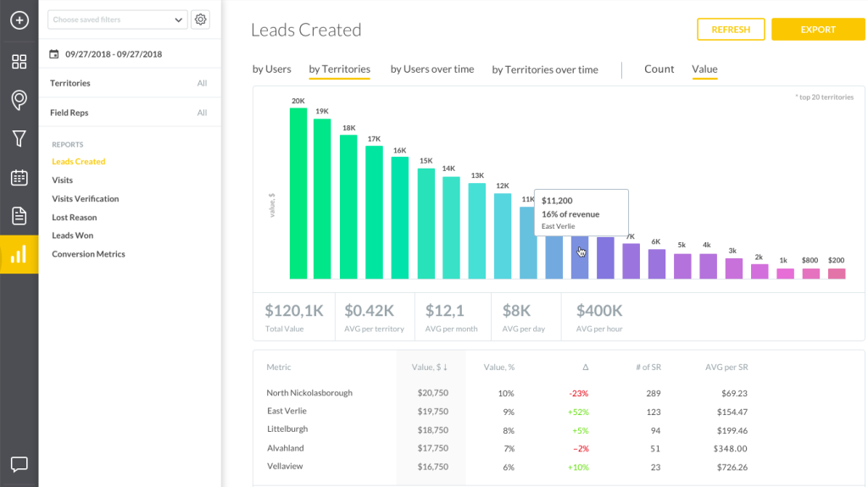Open the calendar icon in sidebar
Screen dimensions: 868x487
click(x=19, y=178)
